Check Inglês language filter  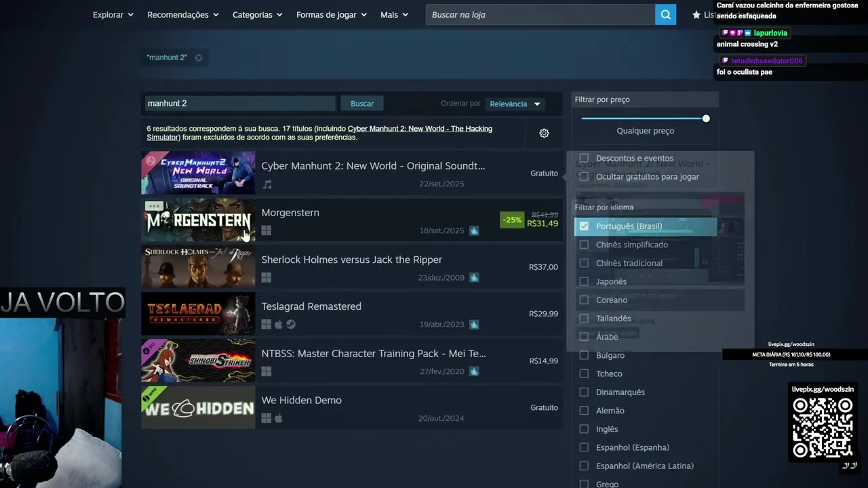[x=584, y=429]
